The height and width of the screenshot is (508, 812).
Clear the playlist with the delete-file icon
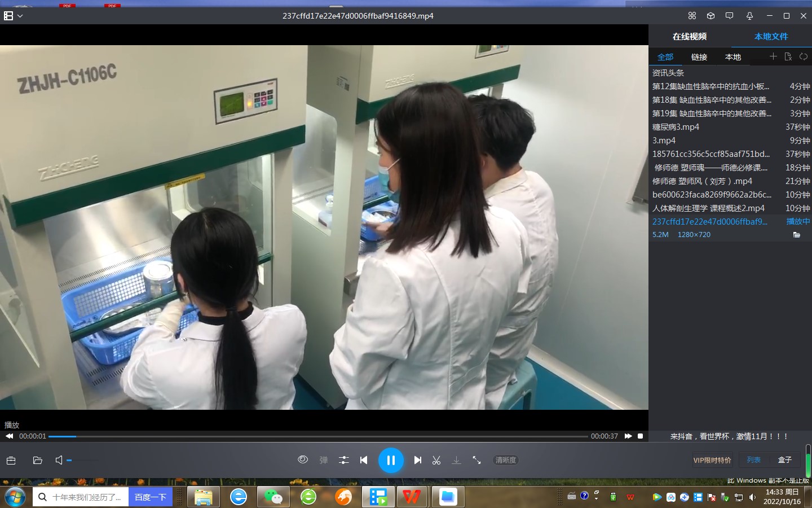(788, 56)
